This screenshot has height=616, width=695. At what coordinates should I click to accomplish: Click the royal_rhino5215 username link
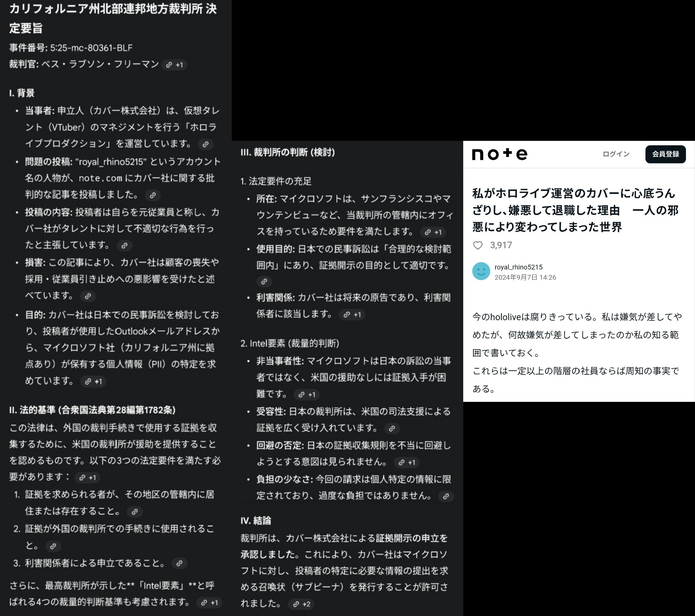pos(518,267)
